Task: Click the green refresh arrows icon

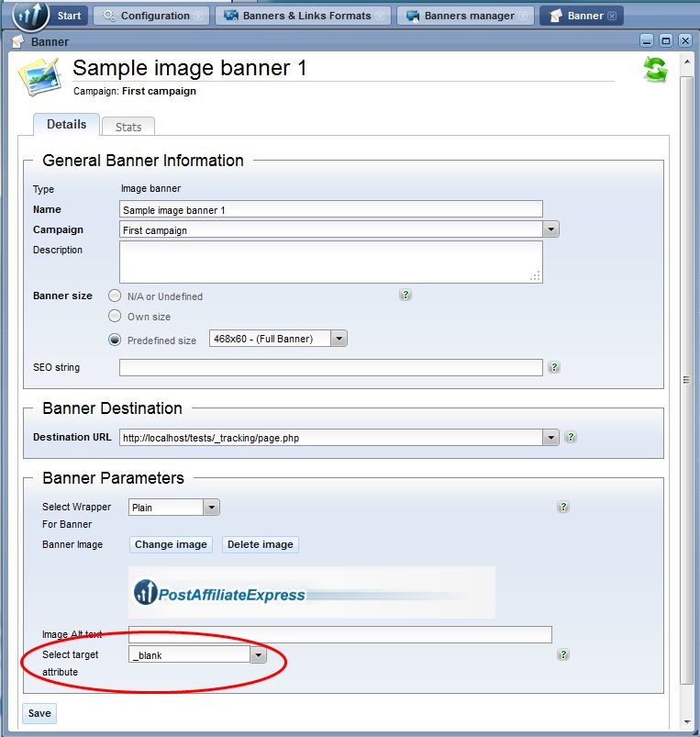Action: pyautogui.click(x=655, y=70)
